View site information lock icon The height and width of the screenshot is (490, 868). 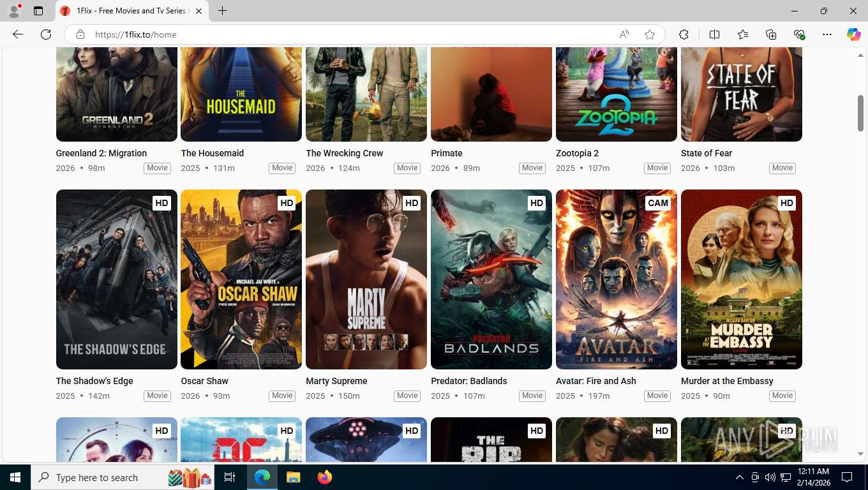[80, 34]
